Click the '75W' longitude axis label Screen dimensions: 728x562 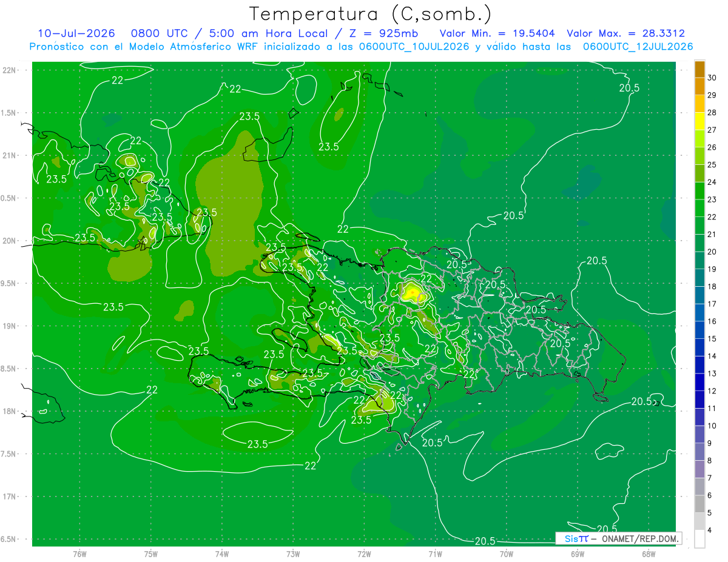pyautogui.click(x=151, y=554)
